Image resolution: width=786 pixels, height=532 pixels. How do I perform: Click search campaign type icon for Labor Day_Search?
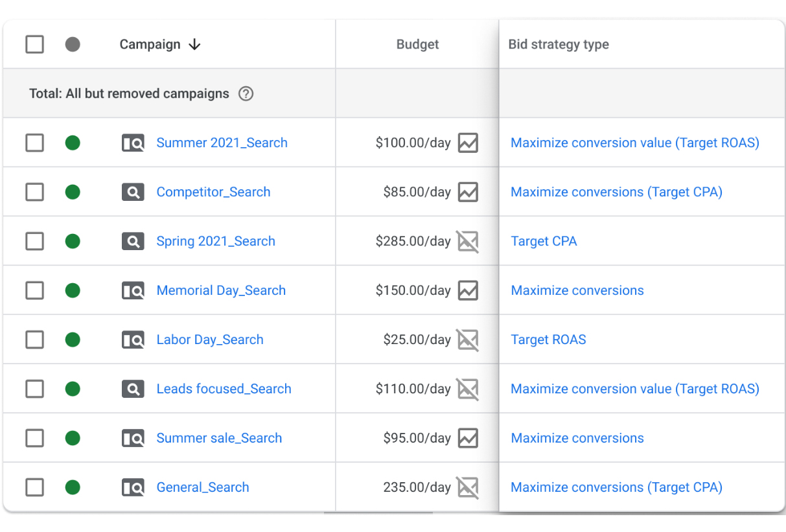(133, 340)
